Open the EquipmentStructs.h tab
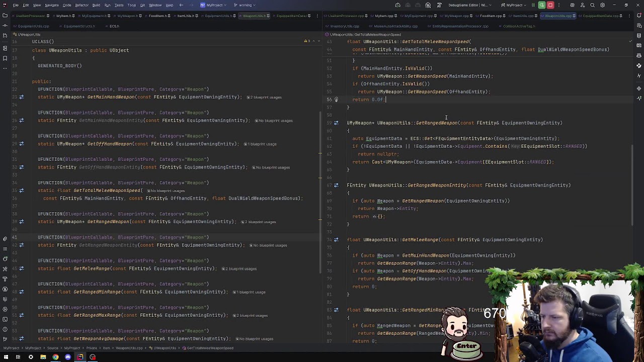The width and height of the screenshot is (644, 362). 79,26
